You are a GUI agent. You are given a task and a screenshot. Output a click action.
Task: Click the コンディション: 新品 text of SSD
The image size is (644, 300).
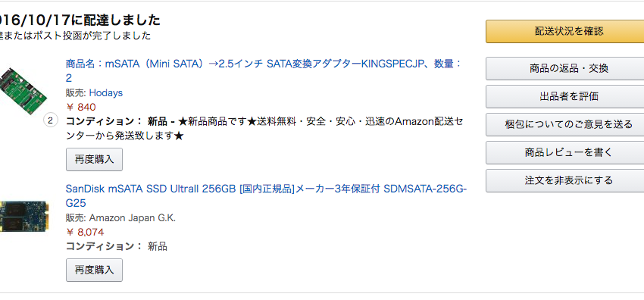pyautogui.click(x=116, y=246)
